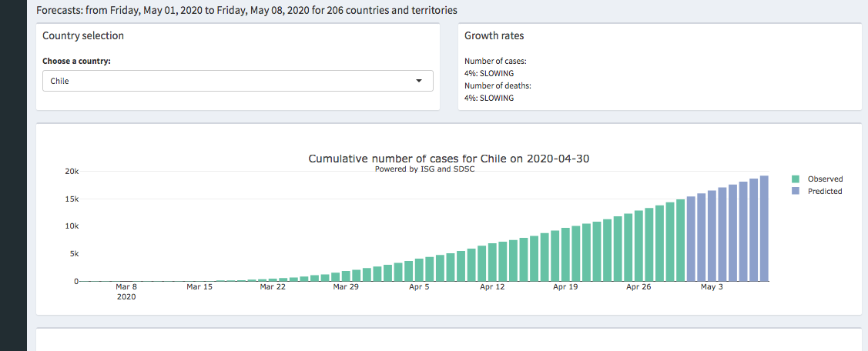The width and height of the screenshot is (868, 351).
Task: Click the chart title for Chile cumulative cases
Action: click(449, 159)
